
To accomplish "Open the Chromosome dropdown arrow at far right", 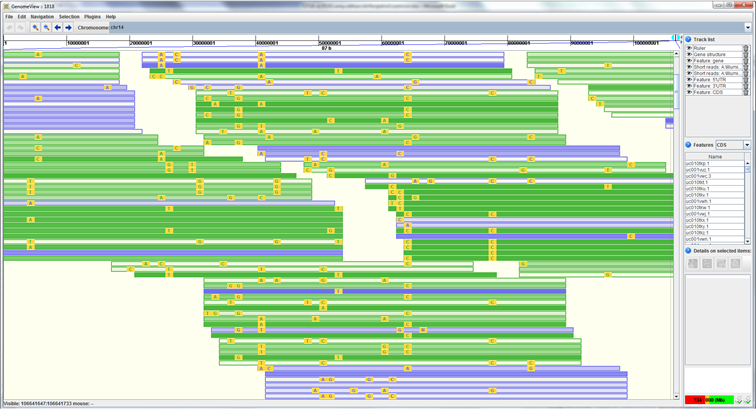I will [x=748, y=27].
